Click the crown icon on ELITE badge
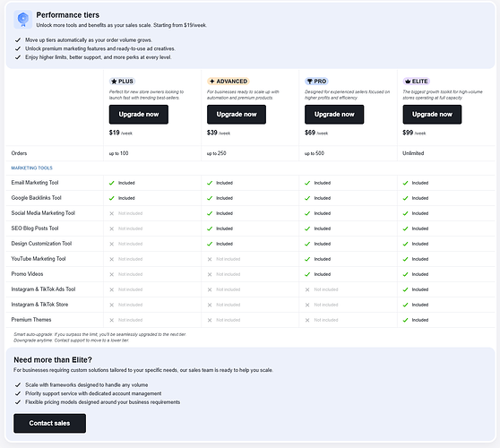 (x=408, y=82)
